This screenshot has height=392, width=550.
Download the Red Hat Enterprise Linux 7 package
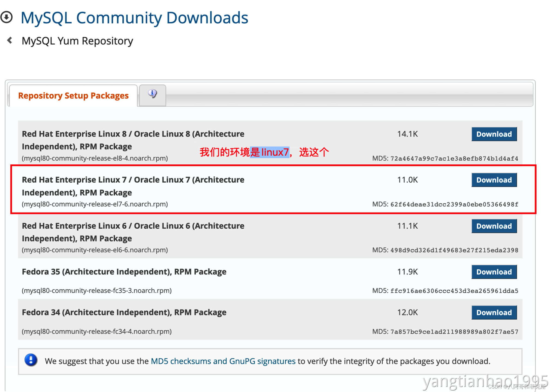click(x=494, y=180)
